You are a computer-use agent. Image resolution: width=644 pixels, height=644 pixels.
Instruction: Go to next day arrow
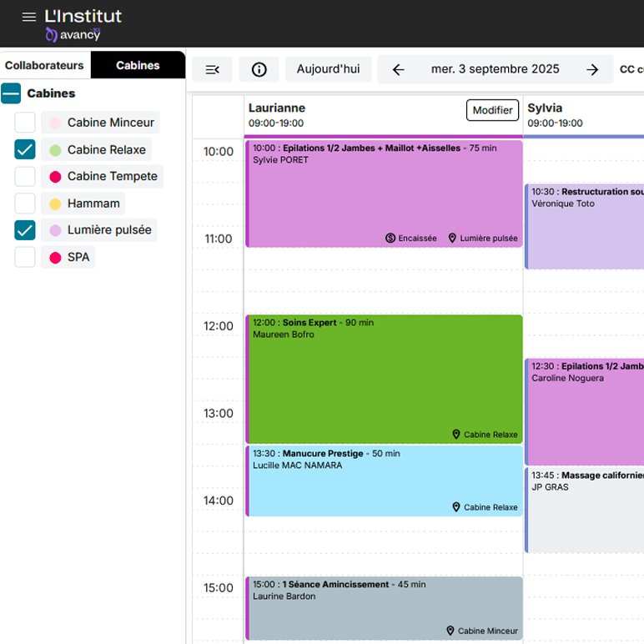coord(592,69)
